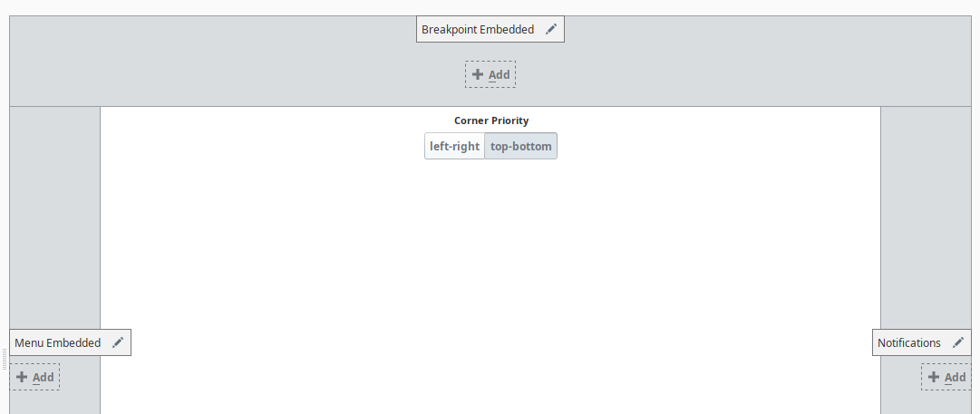Click the Add text in the top dock
This screenshot has width=980, height=414.
499,75
